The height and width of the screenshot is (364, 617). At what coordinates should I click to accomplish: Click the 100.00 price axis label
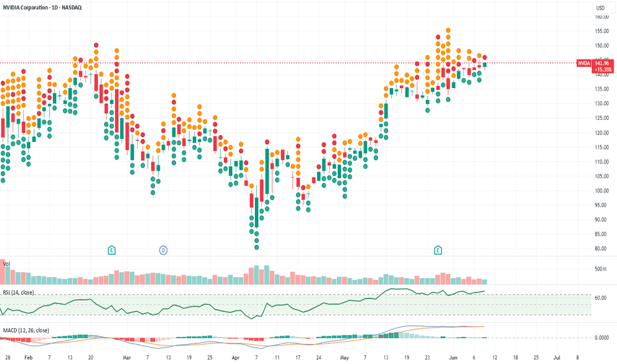click(x=602, y=191)
